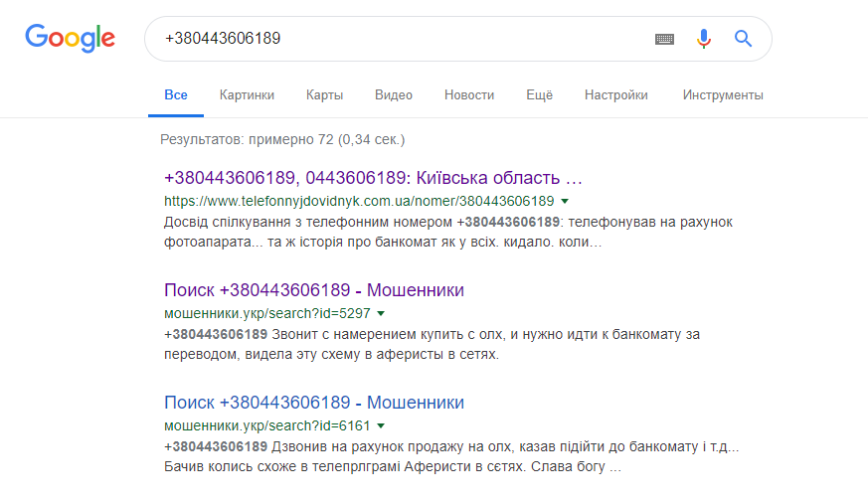
Task: Click the Google logo
Action: [71, 38]
